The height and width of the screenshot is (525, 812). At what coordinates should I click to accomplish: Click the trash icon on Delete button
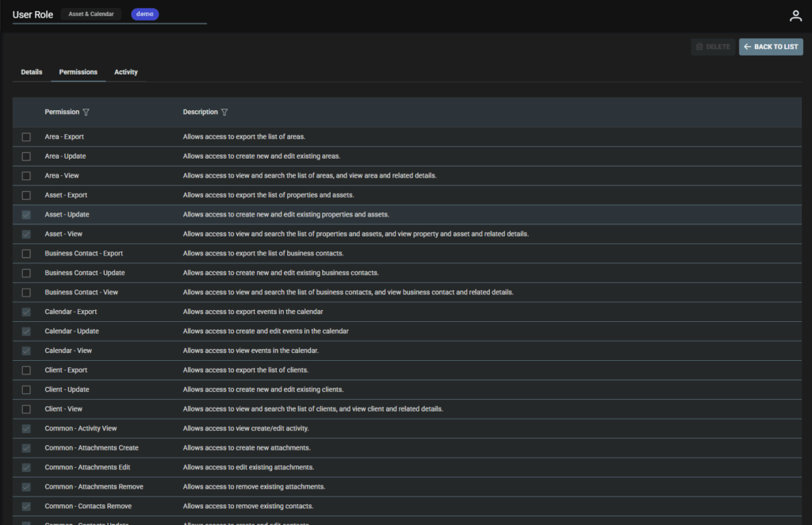click(x=699, y=47)
